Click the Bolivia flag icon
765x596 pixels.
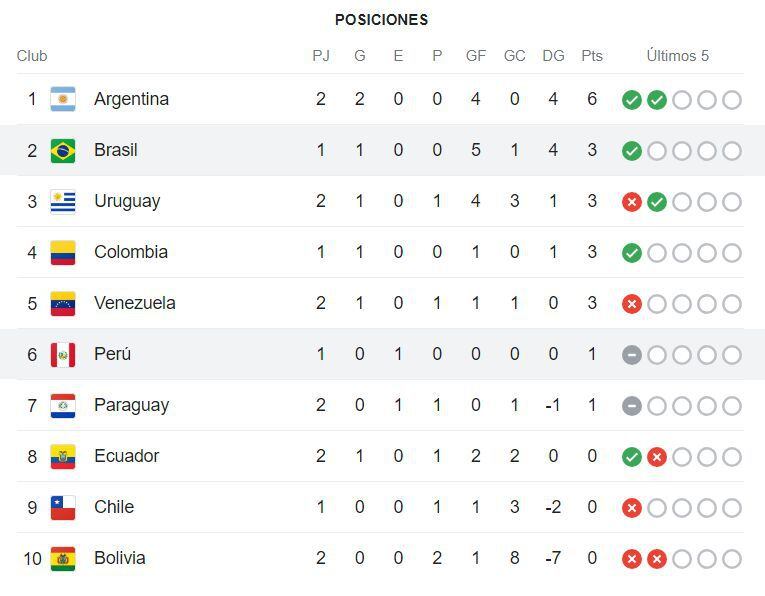63,558
